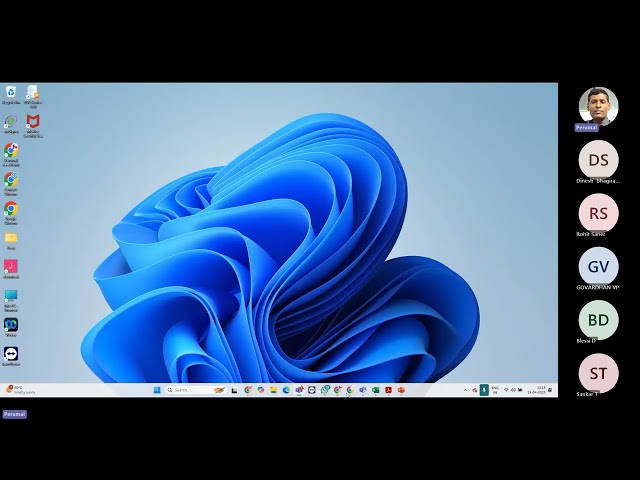Click the taskbar Search box
The width and height of the screenshot is (640, 480).
click(195, 390)
